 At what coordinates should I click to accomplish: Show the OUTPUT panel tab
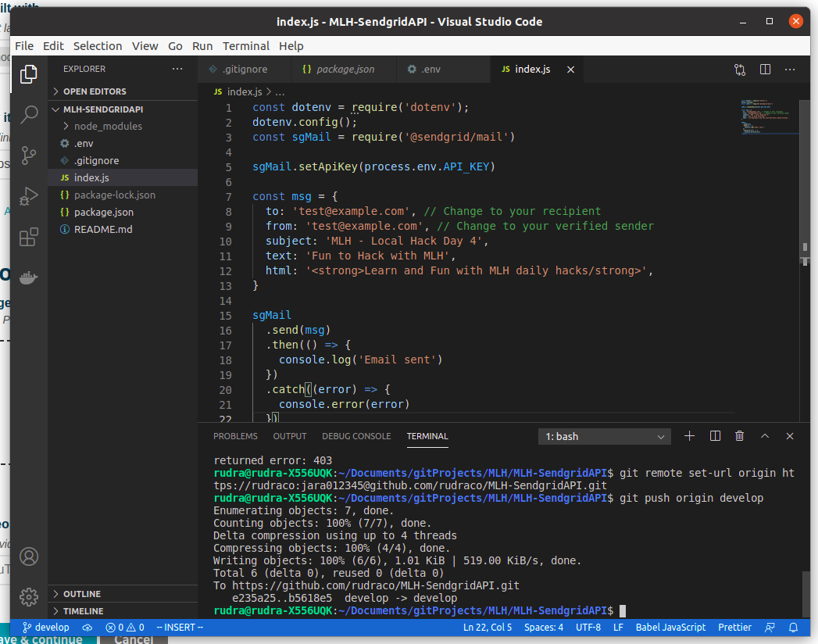[x=290, y=436]
